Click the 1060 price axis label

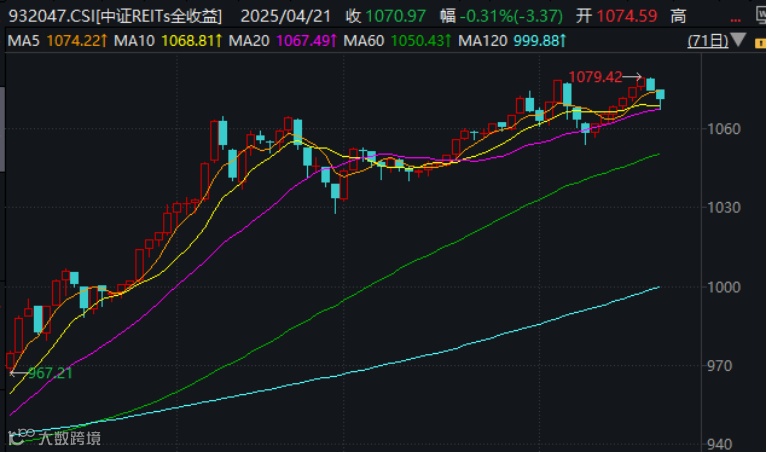click(x=724, y=129)
